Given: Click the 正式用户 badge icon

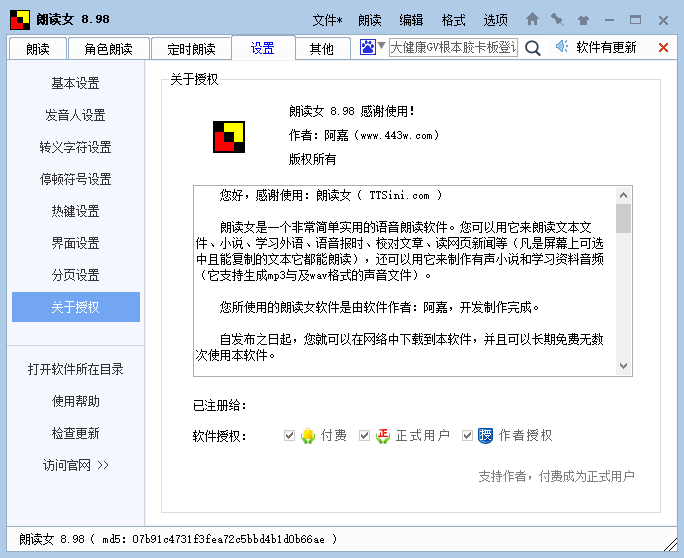Looking at the screenshot, I should 383,435.
